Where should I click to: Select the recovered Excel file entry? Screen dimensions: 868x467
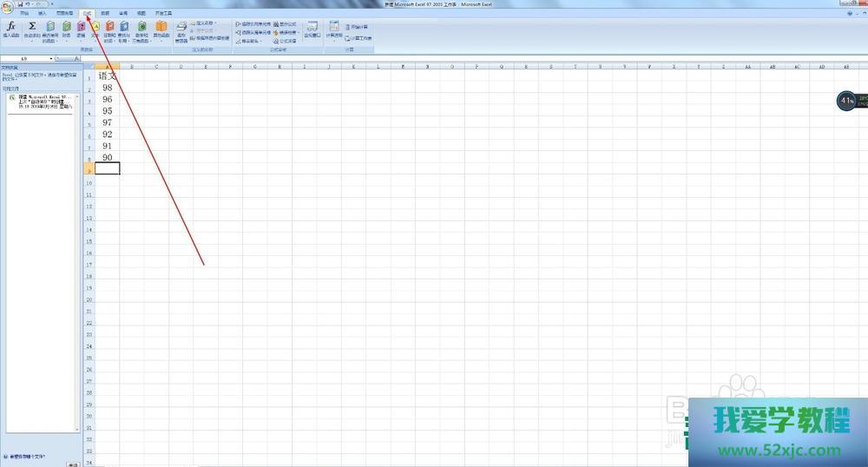point(42,102)
